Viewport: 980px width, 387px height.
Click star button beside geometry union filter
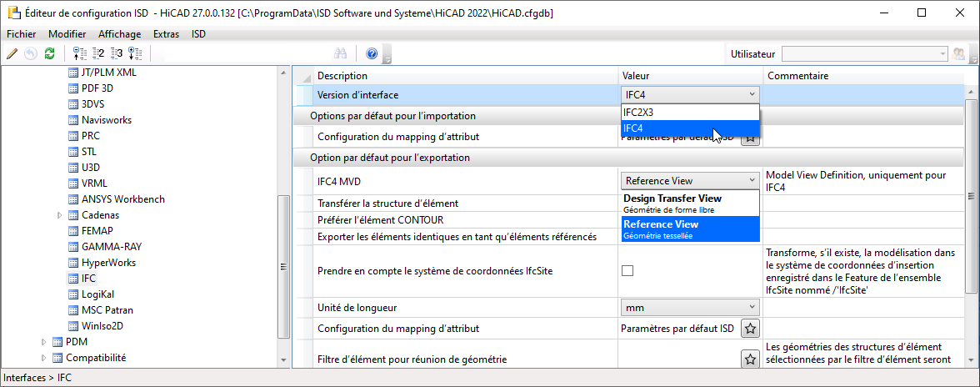coord(751,359)
